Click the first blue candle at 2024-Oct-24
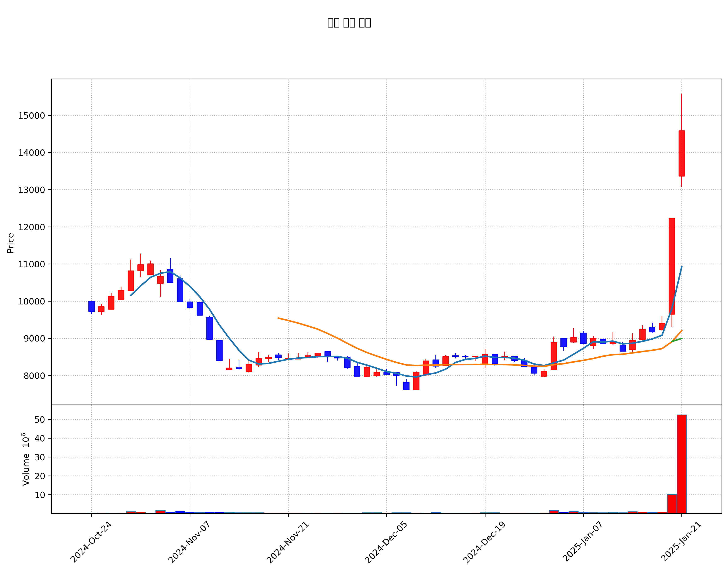Viewport: 728px width, 571px height. [92, 306]
